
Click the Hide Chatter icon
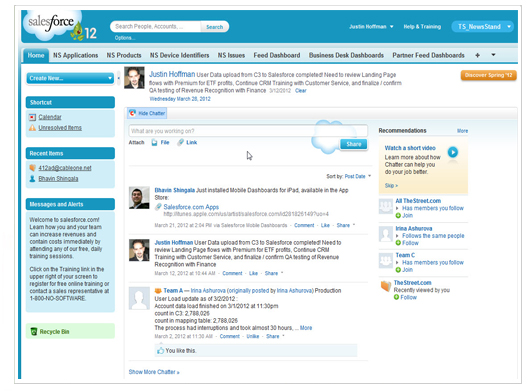133,113
